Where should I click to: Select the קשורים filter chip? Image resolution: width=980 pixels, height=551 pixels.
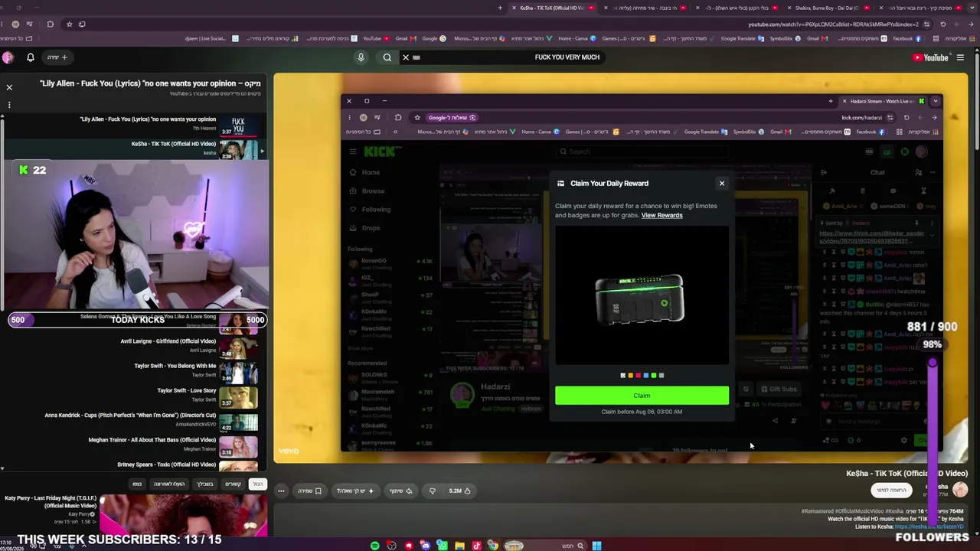(234, 484)
